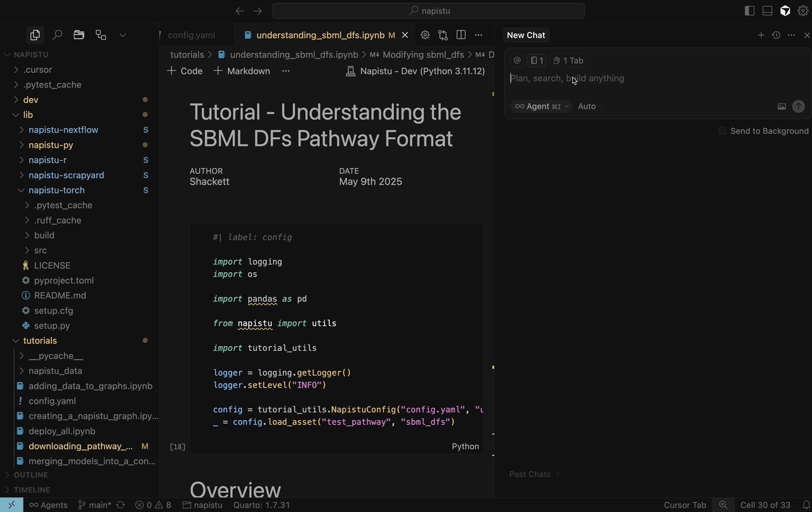
Task: Open settings gear in title bar
Action: [803, 11]
